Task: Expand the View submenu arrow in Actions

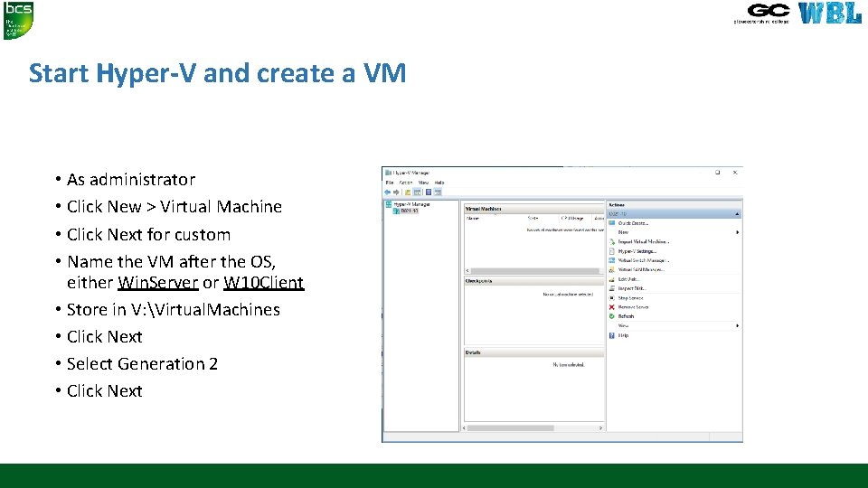Action: (x=738, y=326)
